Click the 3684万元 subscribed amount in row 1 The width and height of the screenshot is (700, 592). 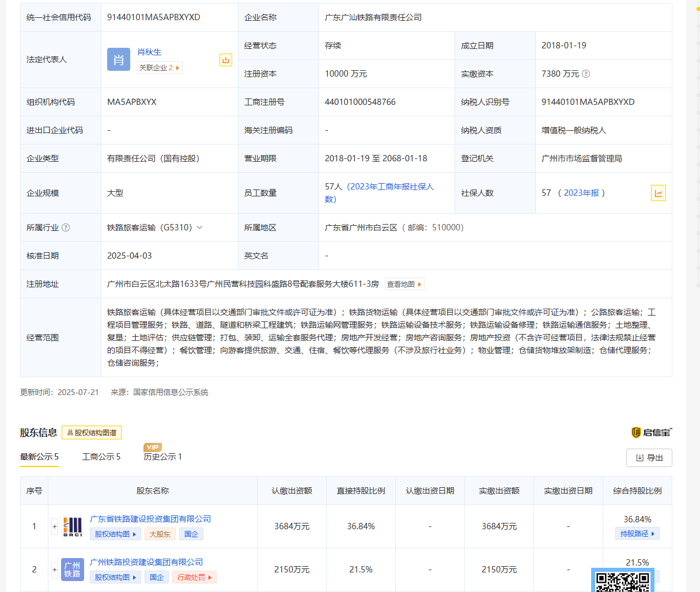click(292, 526)
